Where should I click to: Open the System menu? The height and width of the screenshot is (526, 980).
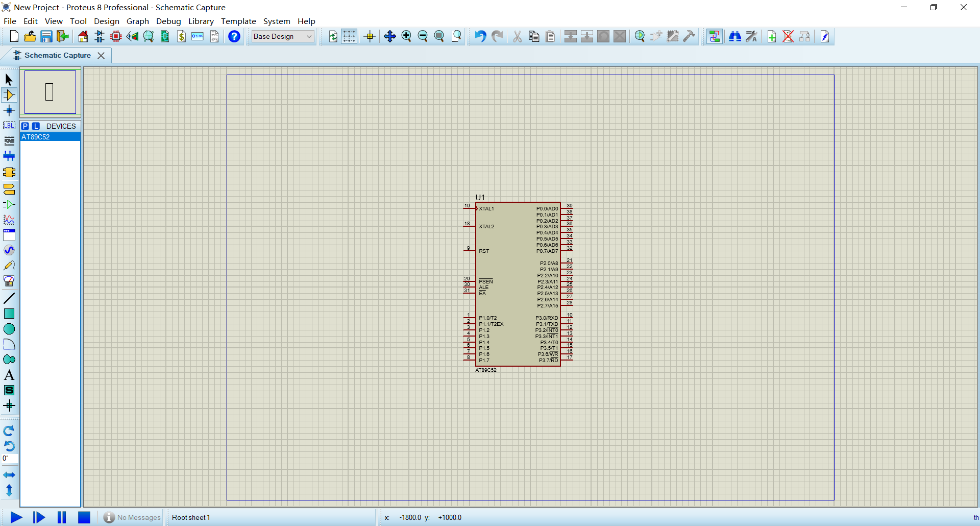[277, 21]
